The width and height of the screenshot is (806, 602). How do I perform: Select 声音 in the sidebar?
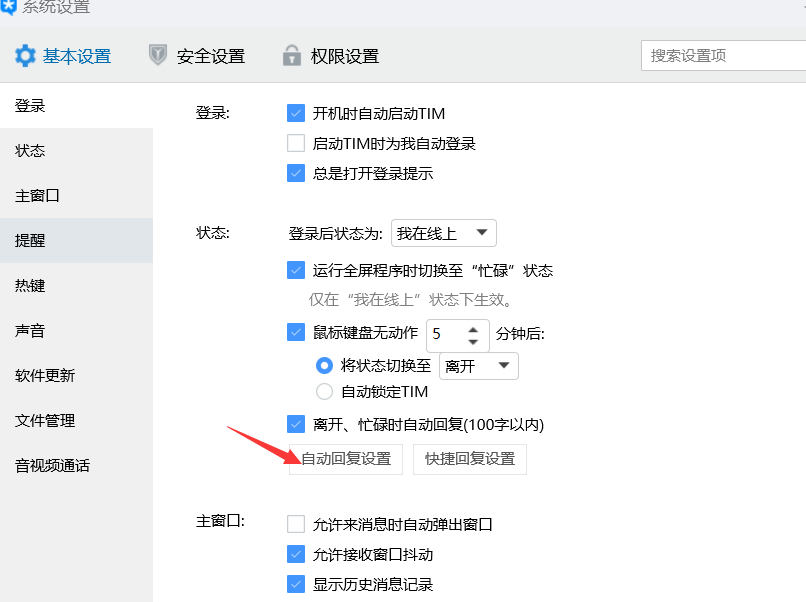pos(77,330)
